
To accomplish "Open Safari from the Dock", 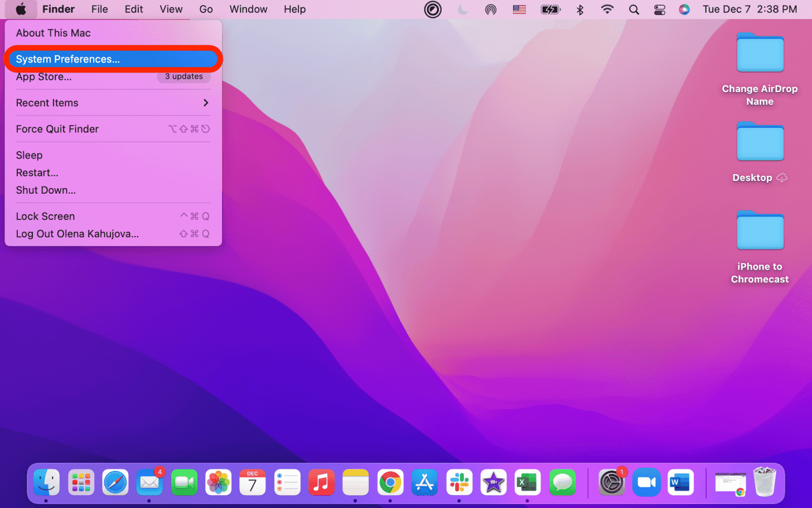I will coord(115,482).
